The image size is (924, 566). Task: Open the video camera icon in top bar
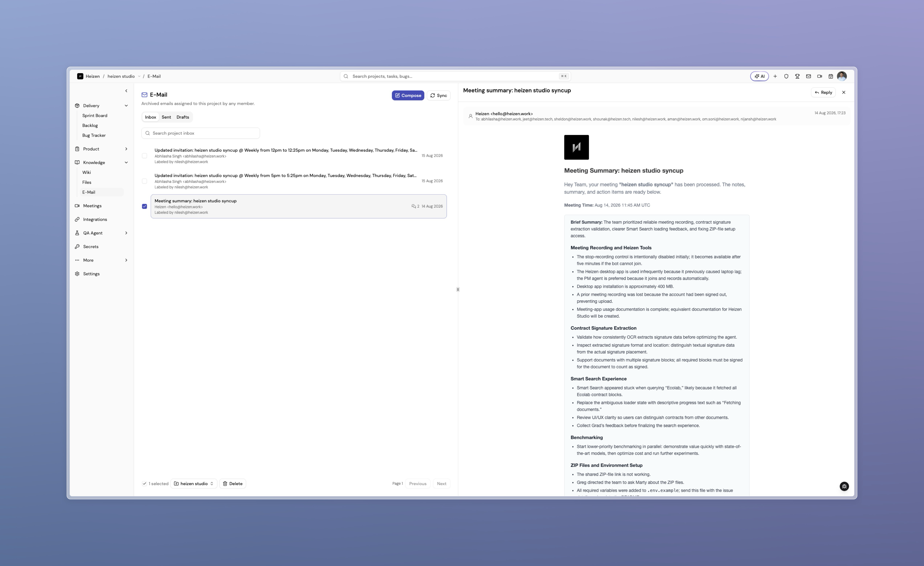click(820, 76)
